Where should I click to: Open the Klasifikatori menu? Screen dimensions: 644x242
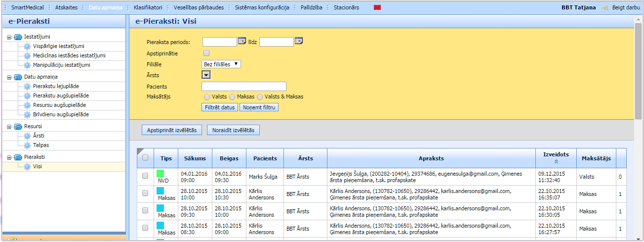click(x=149, y=8)
